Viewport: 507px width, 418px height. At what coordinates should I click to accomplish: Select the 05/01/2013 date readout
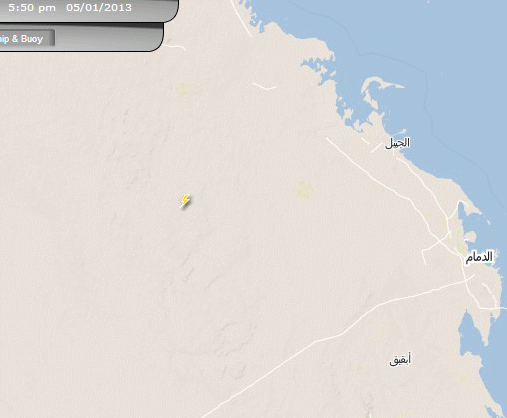99,7
